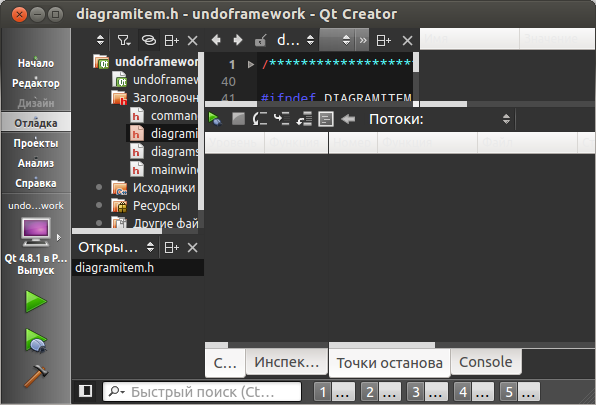Viewport: 596px width, 405px height.
Task: Expand the Ресурсы resources folder
Action: point(99,205)
